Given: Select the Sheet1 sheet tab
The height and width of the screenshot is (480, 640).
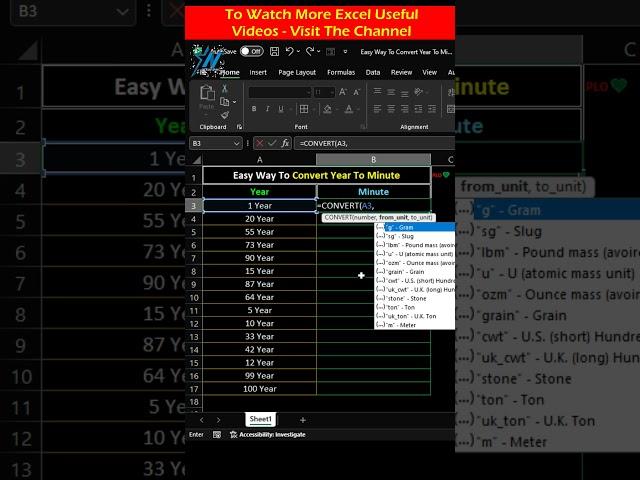Looking at the screenshot, I should coord(260,419).
